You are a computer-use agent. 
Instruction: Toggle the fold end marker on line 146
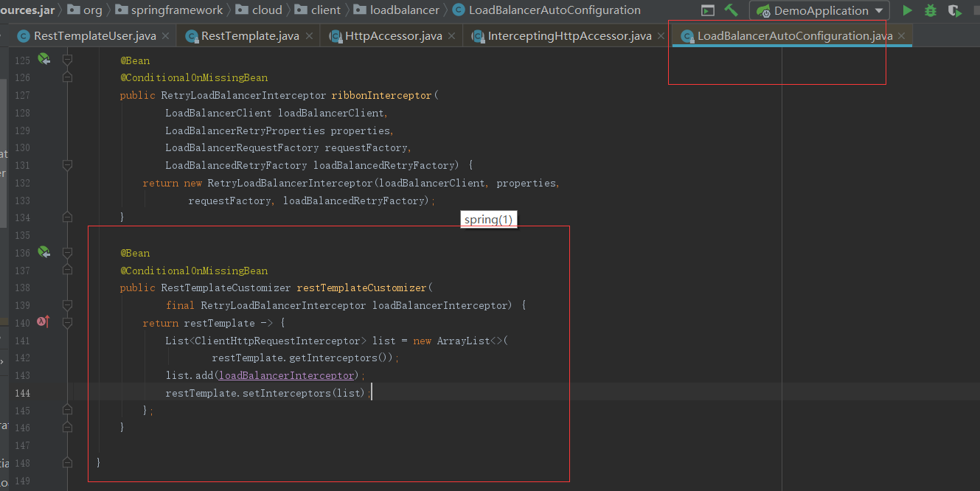(68, 427)
